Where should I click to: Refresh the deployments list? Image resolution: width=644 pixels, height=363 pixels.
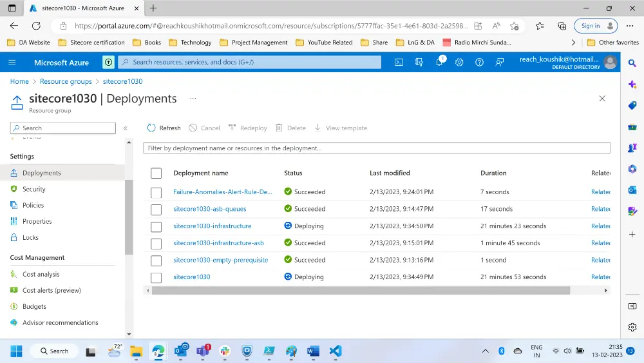[164, 128]
